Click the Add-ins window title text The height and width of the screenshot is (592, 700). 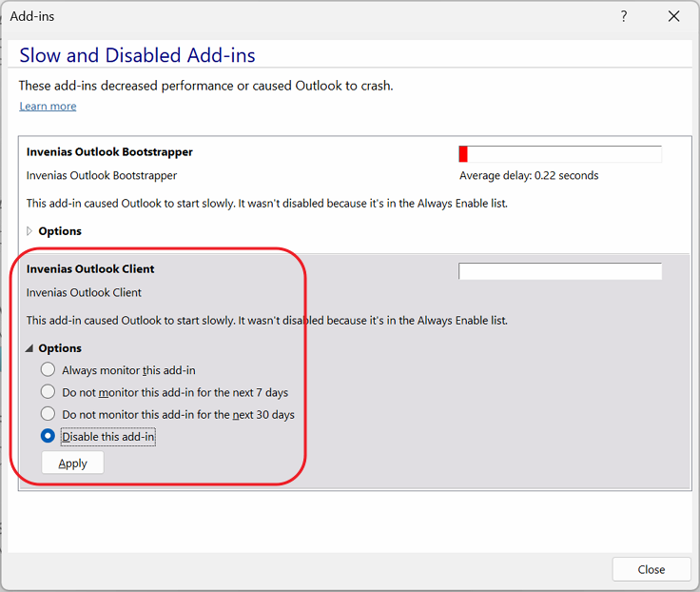pos(32,16)
